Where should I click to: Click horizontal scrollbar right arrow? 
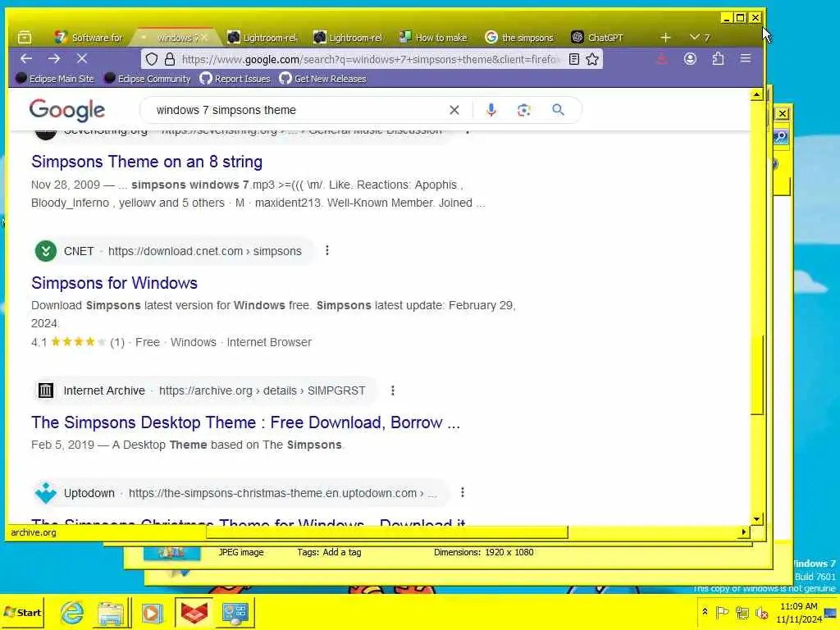click(x=743, y=532)
